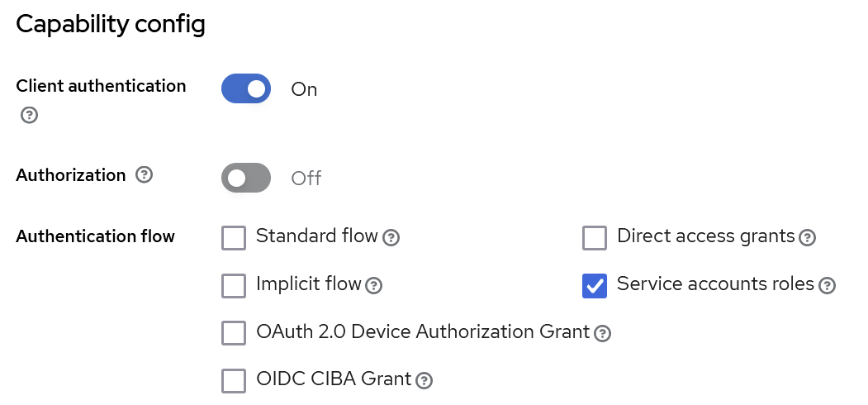Screen dimensions: 868x405
Task: Click help icon next to OIDC CIBA Grant
Action: click(x=425, y=380)
